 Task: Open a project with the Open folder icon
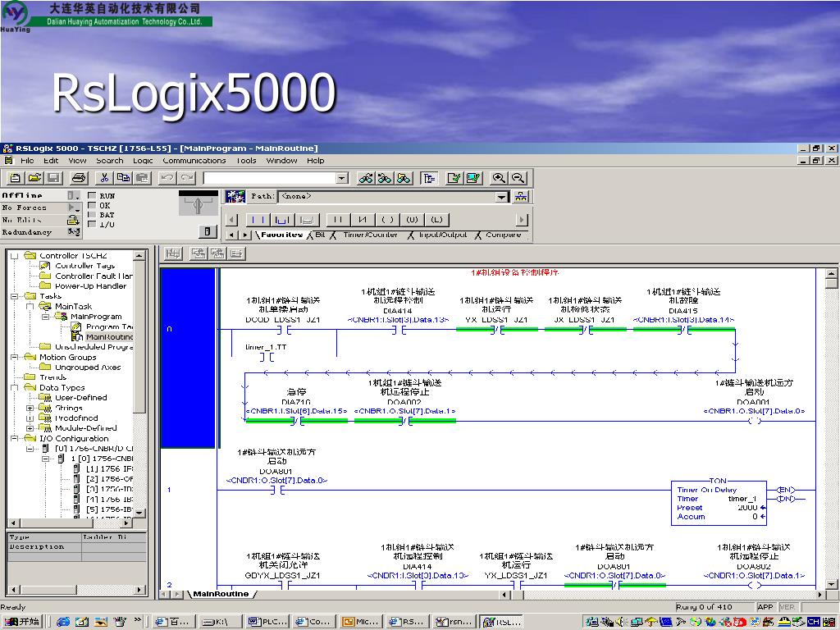pos(34,178)
